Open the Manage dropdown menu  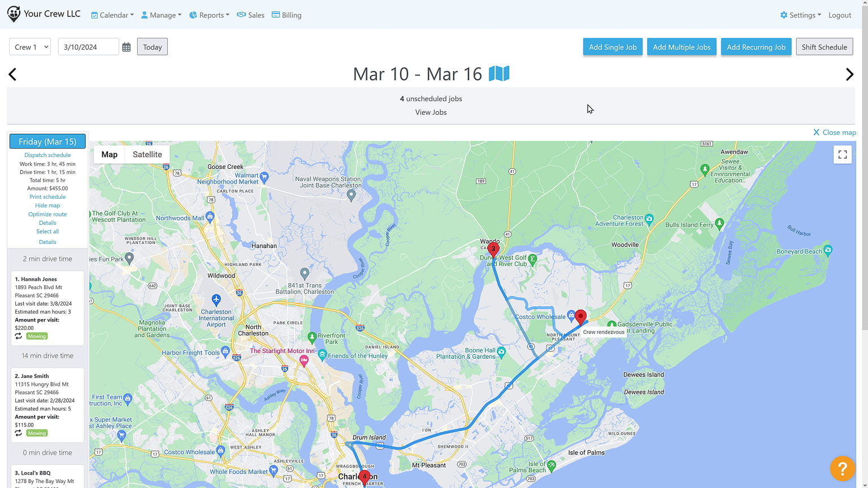161,15
